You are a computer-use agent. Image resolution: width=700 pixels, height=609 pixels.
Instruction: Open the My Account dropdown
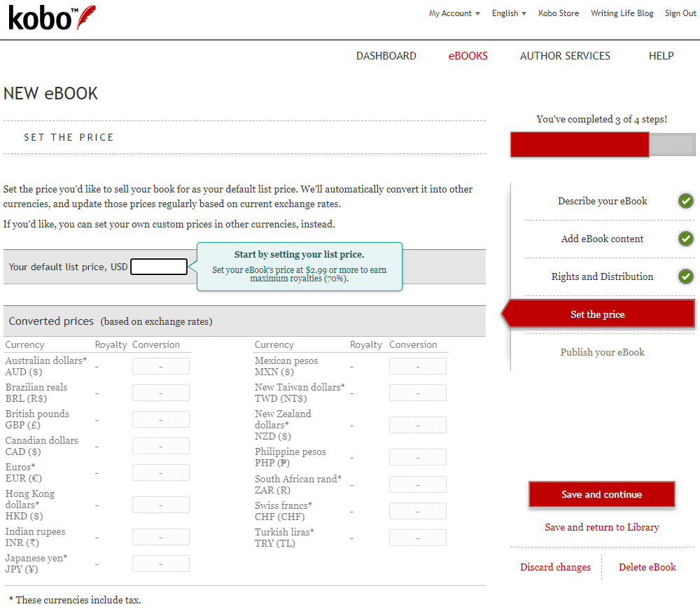point(451,13)
